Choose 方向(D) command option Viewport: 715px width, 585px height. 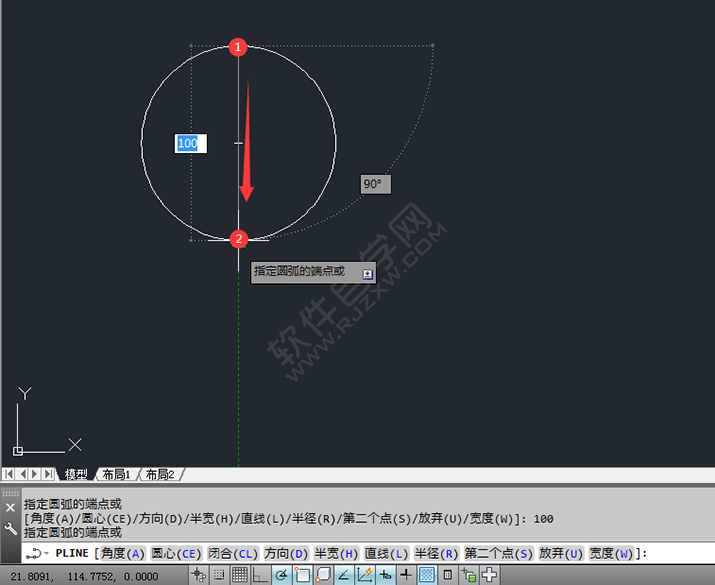[x=286, y=554]
